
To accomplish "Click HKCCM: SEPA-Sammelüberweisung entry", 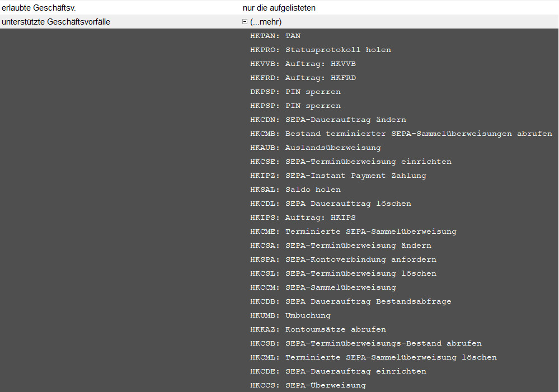I will point(323,287).
